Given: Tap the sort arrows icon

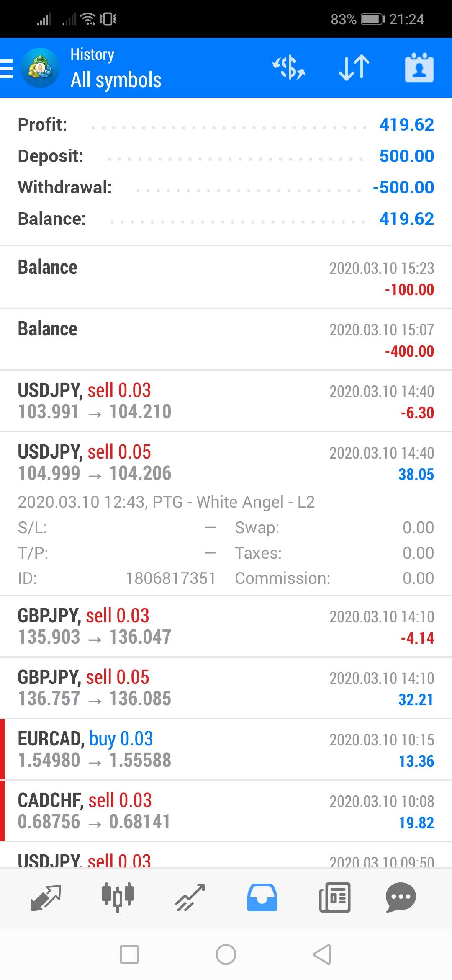Looking at the screenshot, I should (x=354, y=68).
